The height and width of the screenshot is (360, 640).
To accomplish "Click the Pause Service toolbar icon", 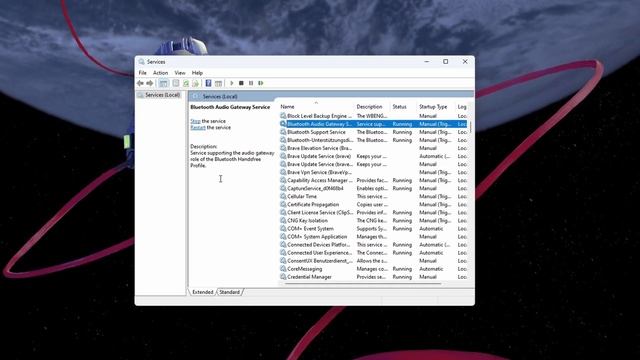I will [251, 83].
